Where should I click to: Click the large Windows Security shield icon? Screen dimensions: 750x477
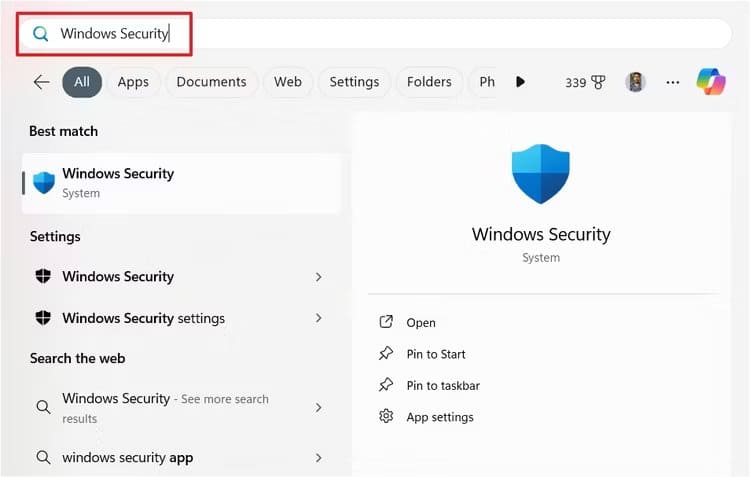pos(540,175)
